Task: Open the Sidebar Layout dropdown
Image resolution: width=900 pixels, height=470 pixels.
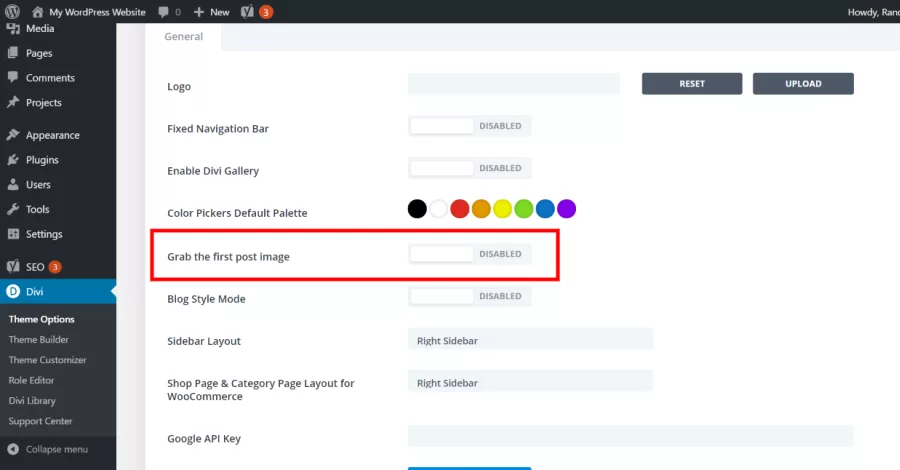Action: coord(530,339)
